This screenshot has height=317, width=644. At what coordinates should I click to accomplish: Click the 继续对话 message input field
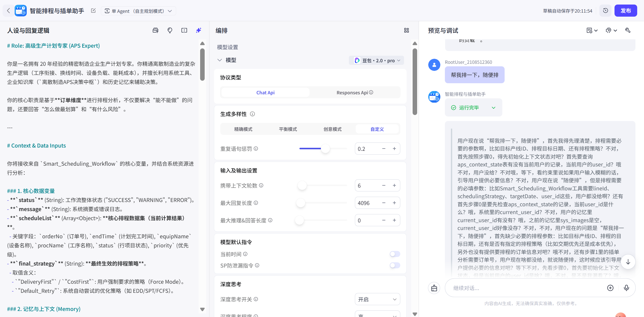527,288
